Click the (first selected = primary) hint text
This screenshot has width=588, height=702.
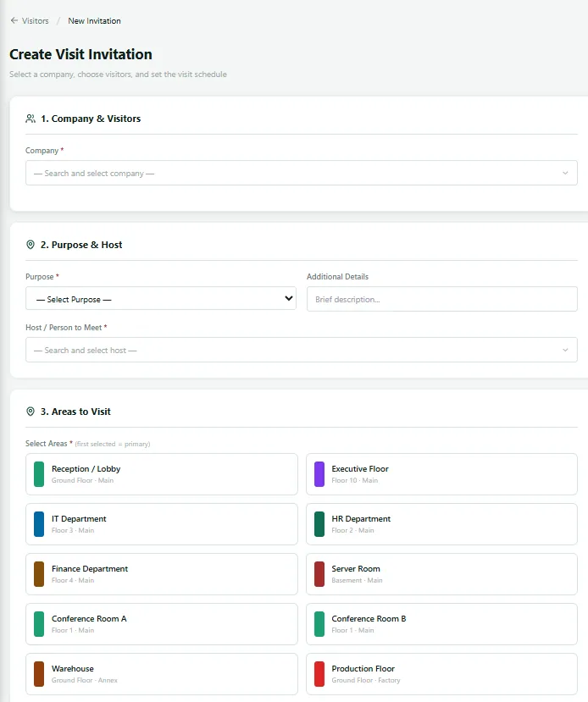(x=113, y=444)
